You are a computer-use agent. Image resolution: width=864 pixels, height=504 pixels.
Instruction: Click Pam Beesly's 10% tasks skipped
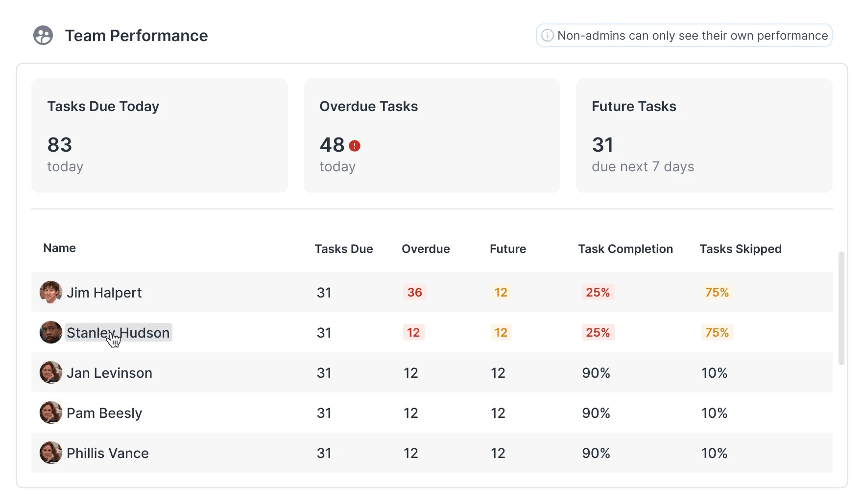point(714,413)
